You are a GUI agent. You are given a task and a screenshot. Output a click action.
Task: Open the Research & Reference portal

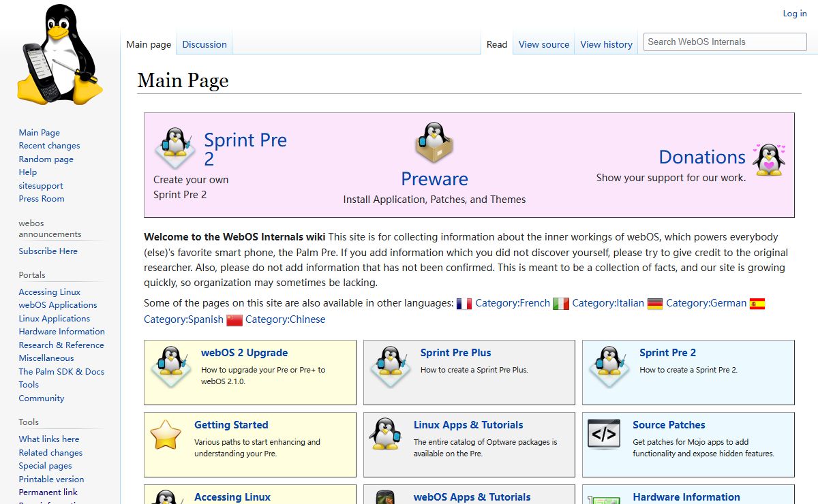click(61, 345)
